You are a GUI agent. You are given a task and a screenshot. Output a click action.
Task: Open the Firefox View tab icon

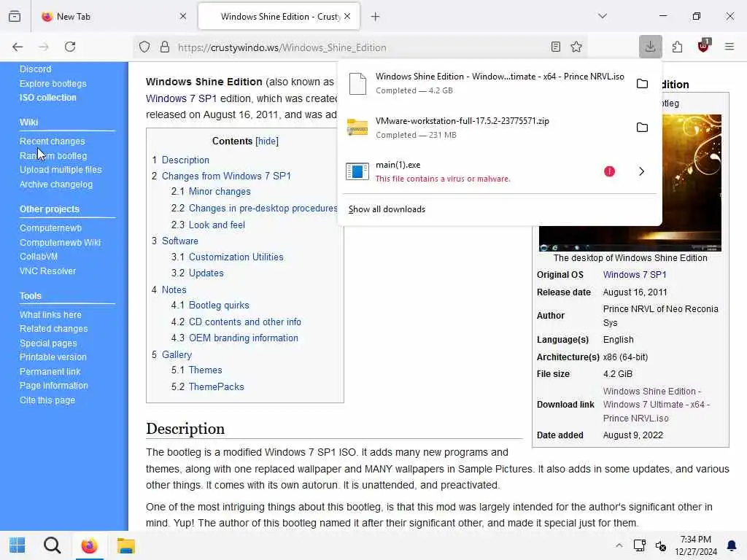(15, 16)
